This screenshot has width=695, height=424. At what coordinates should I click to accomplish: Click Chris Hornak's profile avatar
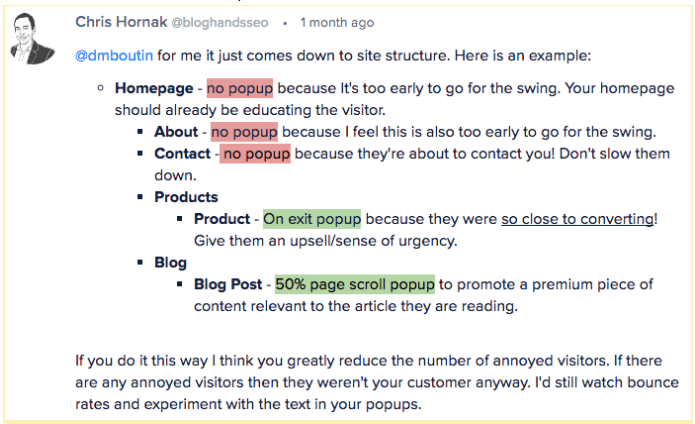point(36,39)
